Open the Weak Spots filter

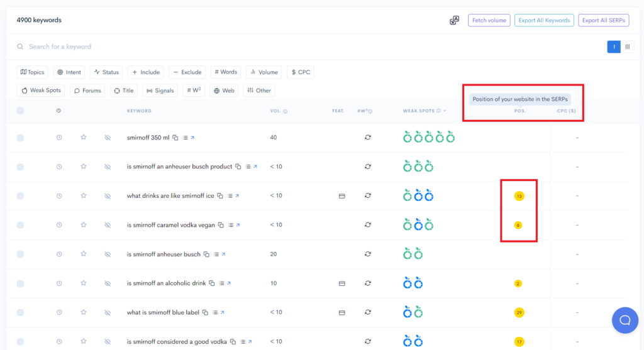(x=41, y=90)
